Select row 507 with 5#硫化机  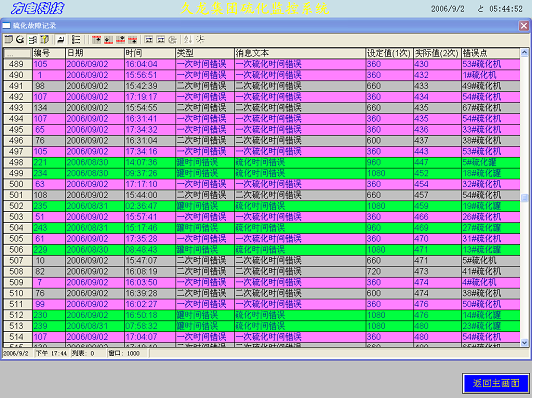click(x=261, y=261)
